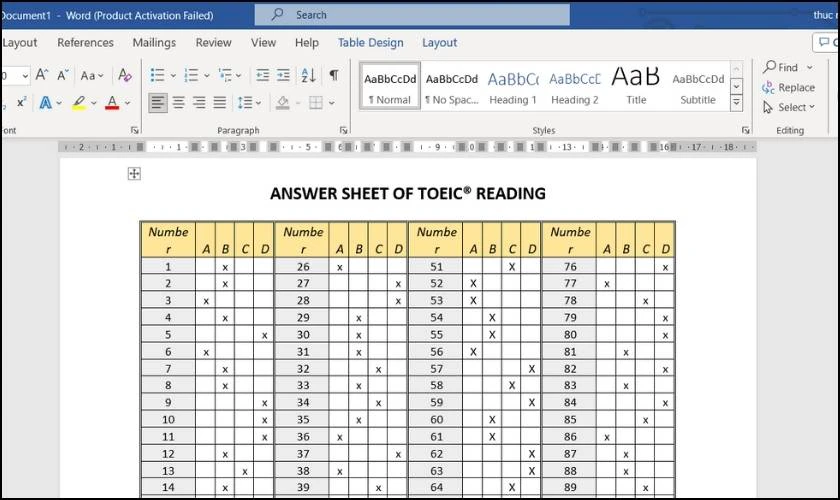Open the Help tab
The image size is (840, 500).
pyautogui.click(x=306, y=42)
